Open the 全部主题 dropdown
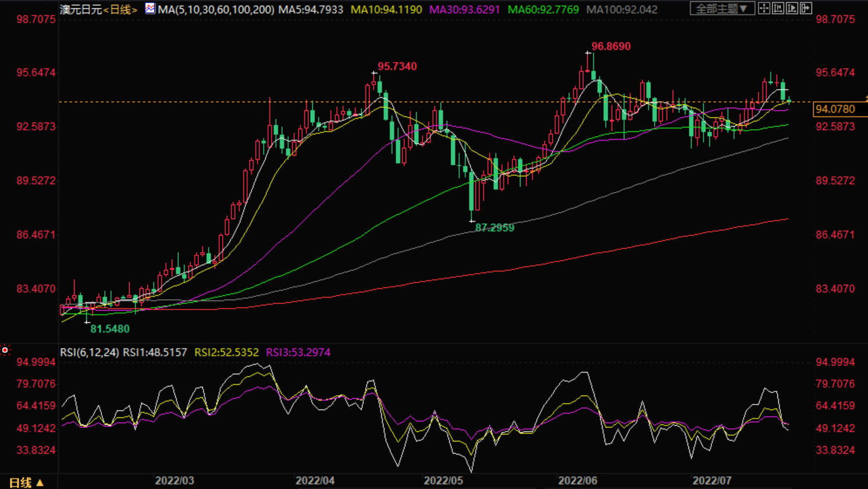868x489 pixels. (722, 9)
